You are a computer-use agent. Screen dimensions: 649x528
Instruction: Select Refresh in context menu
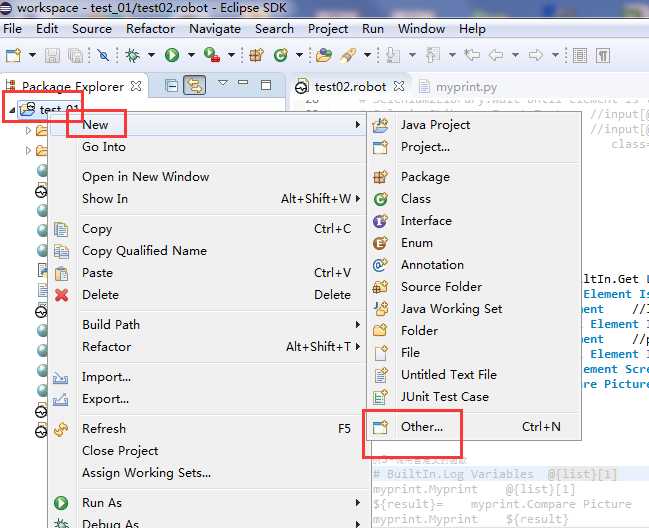click(x=208, y=429)
